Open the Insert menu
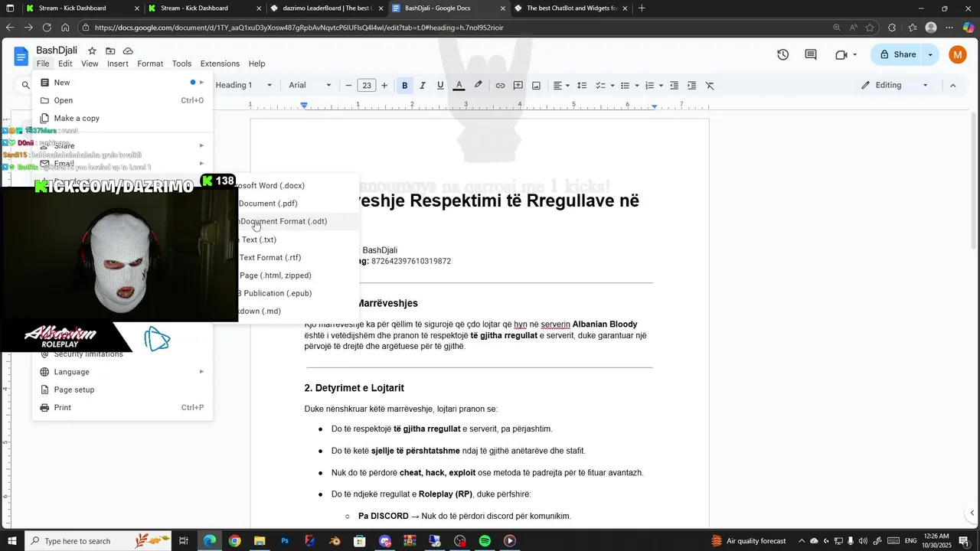Image resolution: width=980 pixels, height=551 pixels. 118,64
